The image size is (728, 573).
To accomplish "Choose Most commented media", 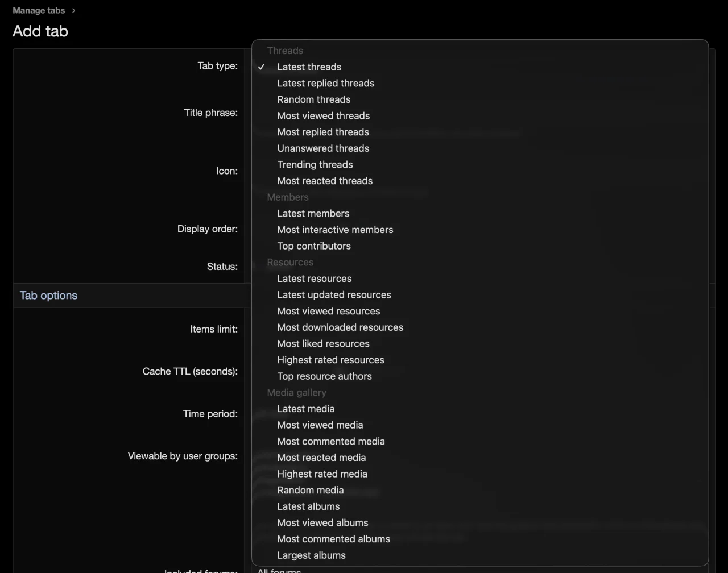I will coord(330,442).
